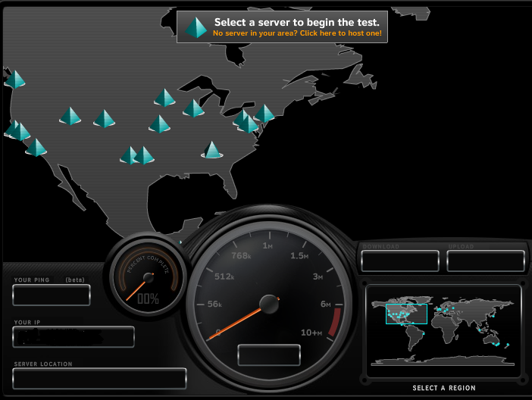This screenshot has height=400, width=532.
Task: Select the Chicago-area server pyramid
Action: 194,109
